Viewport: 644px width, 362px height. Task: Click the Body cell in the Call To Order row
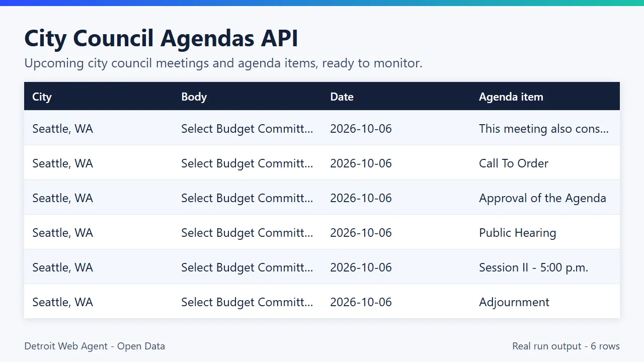click(x=247, y=163)
